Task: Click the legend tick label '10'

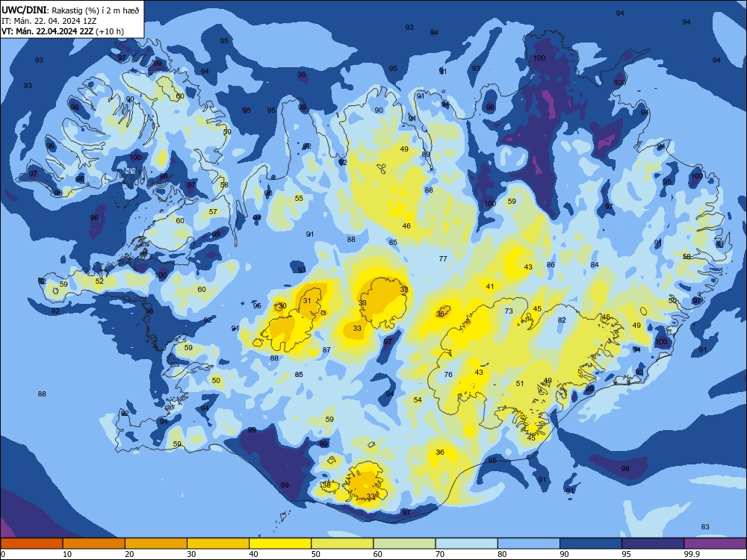Action: 67,554
